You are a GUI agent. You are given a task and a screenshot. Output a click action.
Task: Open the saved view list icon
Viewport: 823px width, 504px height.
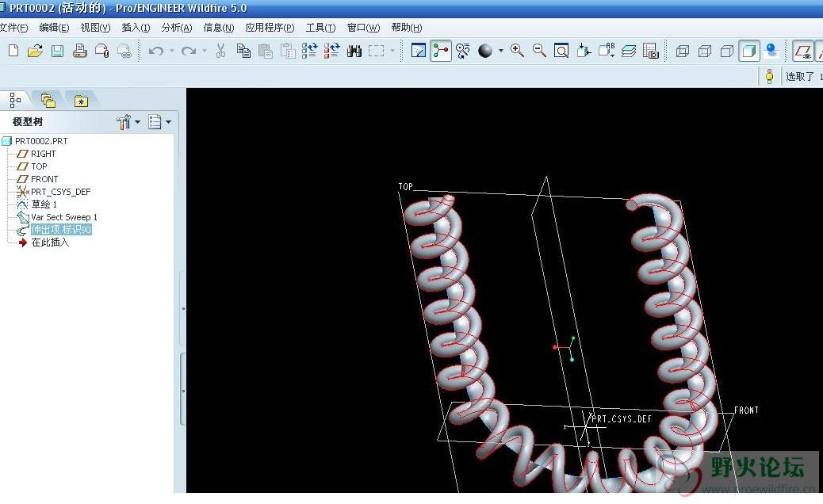pos(607,51)
